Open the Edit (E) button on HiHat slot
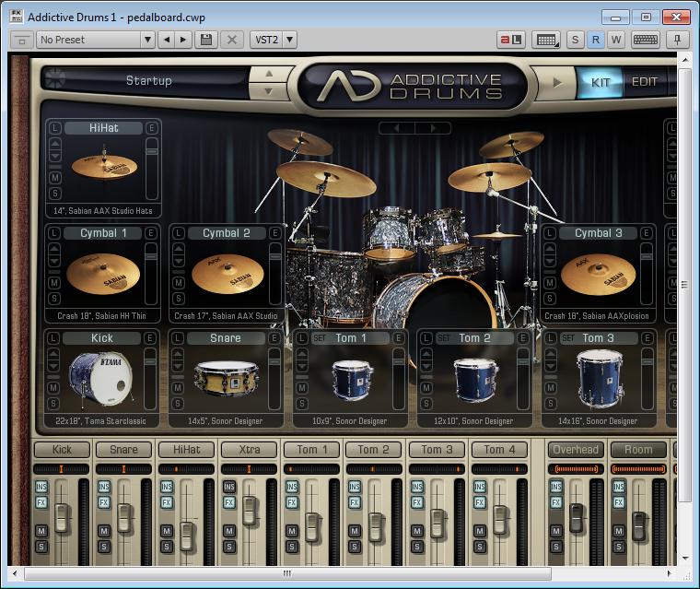Screen dimensions: 700x589 [x=152, y=128]
